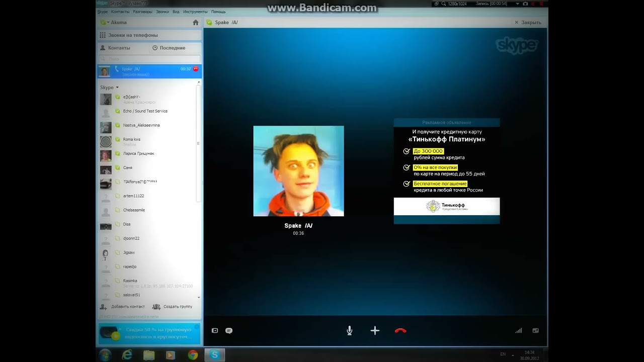Open the Разговоры menu
The height and width of the screenshot is (362, 644).
coord(142,12)
